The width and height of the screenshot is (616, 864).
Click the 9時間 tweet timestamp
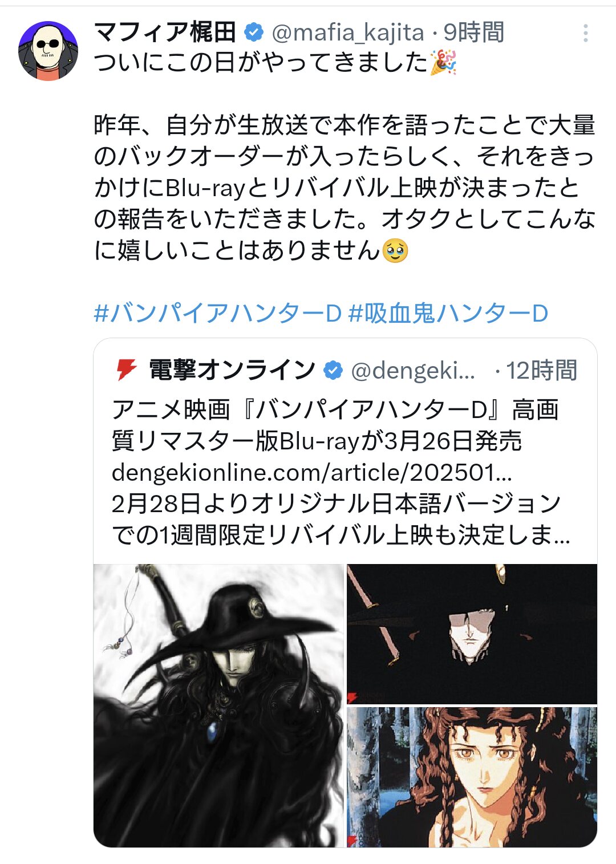coord(474,33)
